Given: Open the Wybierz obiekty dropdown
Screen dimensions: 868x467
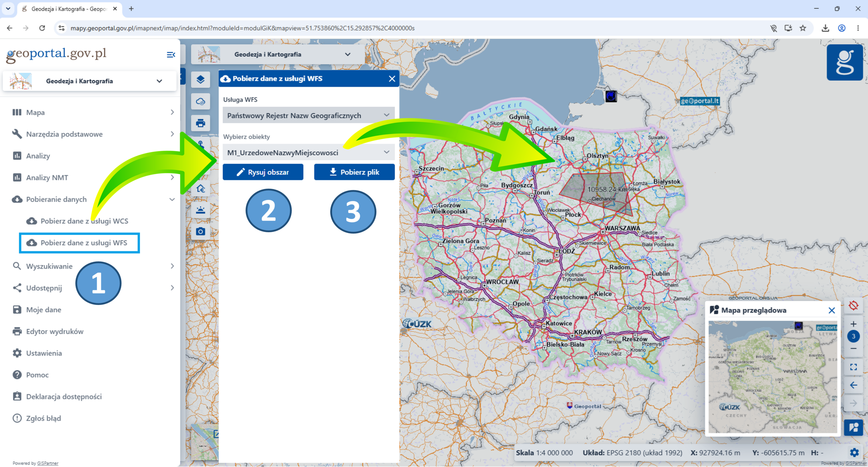Looking at the screenshot, I should coord(309,153).
